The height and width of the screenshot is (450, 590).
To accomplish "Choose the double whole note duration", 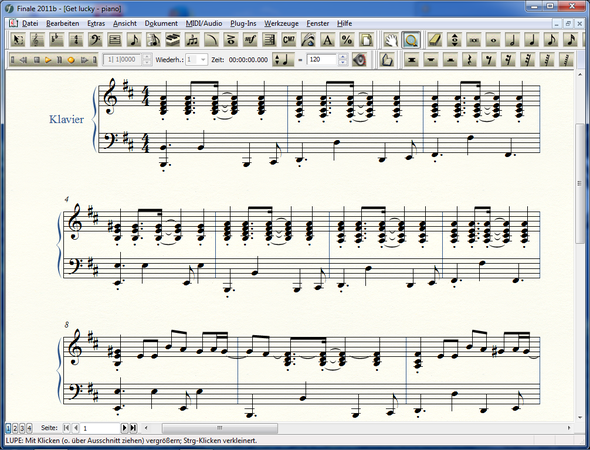I will click(x=474, y=40).
